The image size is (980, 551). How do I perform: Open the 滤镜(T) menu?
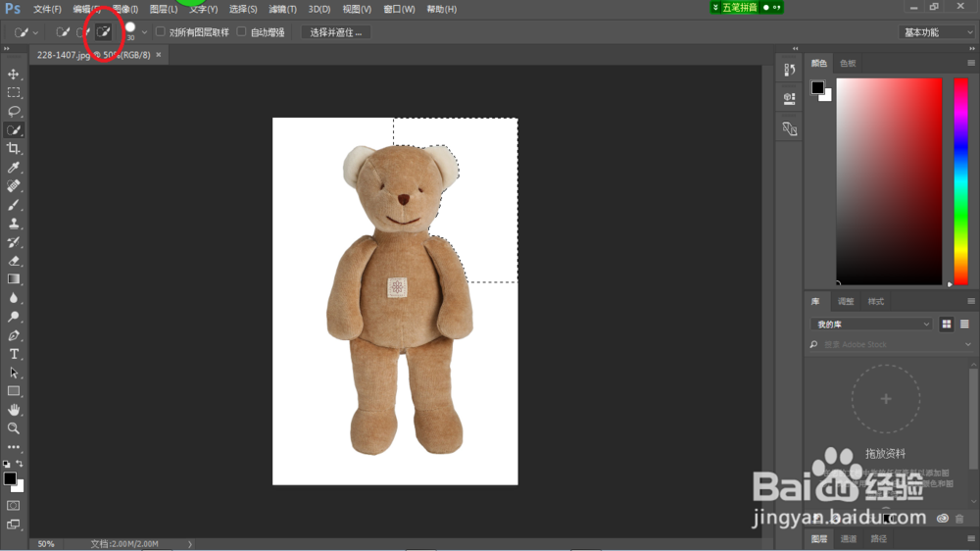tap(282, 10)
